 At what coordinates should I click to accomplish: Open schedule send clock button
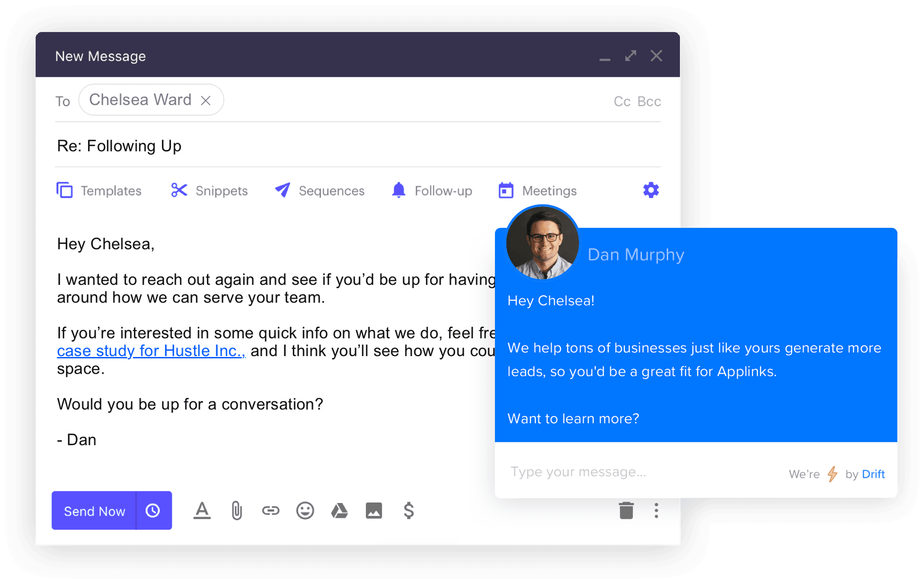153,510
